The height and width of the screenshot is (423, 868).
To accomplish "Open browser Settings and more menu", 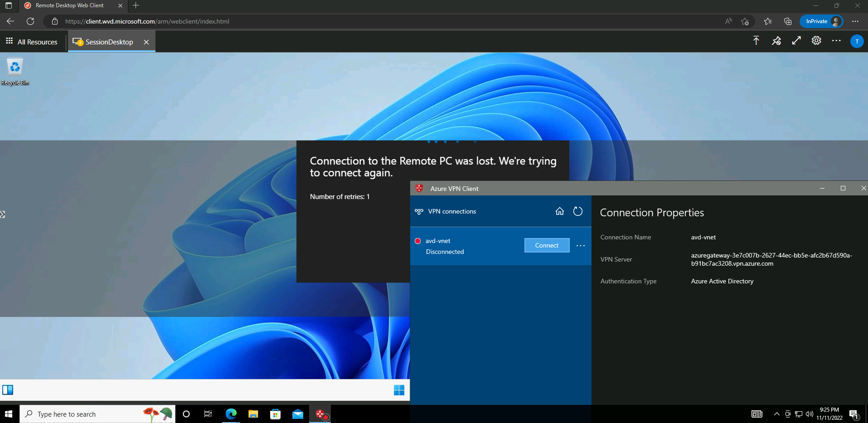I will point(855,21).
